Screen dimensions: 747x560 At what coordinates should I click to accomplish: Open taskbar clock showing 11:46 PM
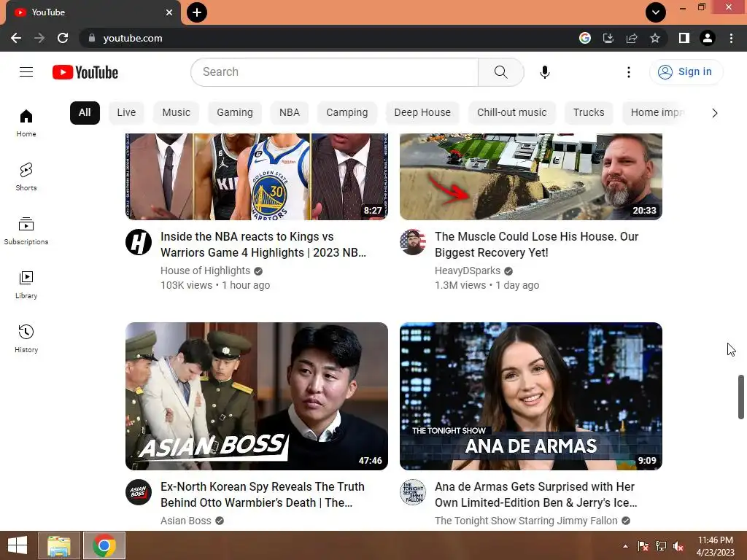(716, 546)
